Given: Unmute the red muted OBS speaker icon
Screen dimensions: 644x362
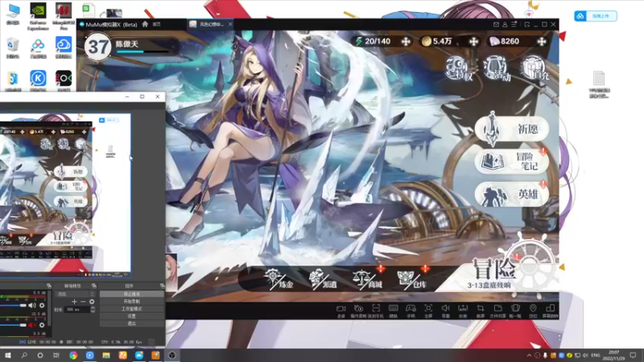Looking at the screenshot, I should pyautogui.click(x=32, y=325).
